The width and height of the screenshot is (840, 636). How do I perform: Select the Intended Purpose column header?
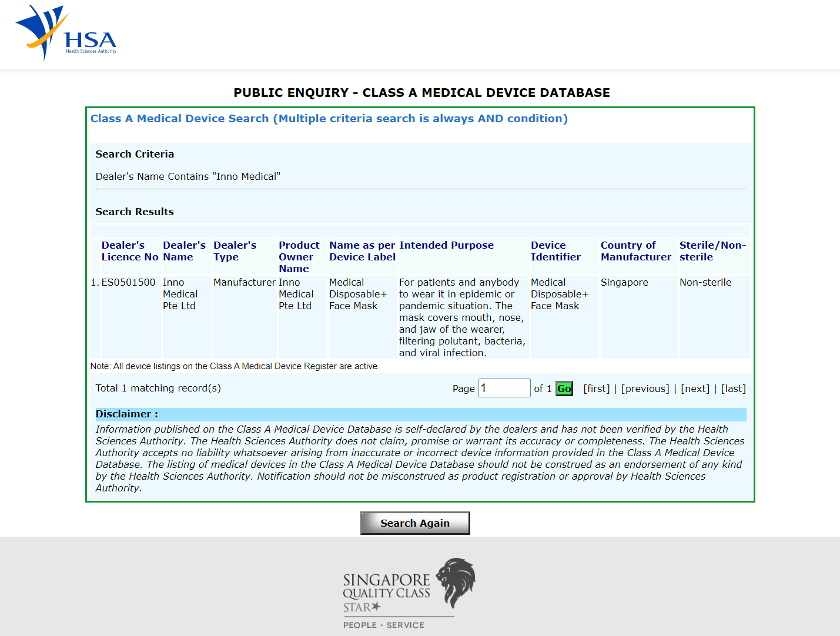click(x=446, y=245)
